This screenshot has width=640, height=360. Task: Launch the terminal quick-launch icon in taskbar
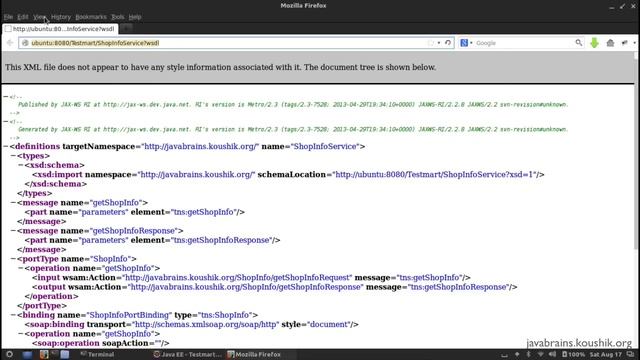click(54, 354)
